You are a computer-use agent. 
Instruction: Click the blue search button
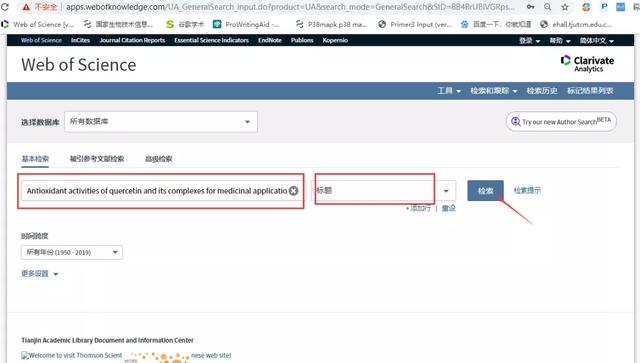tap(485, 191)
